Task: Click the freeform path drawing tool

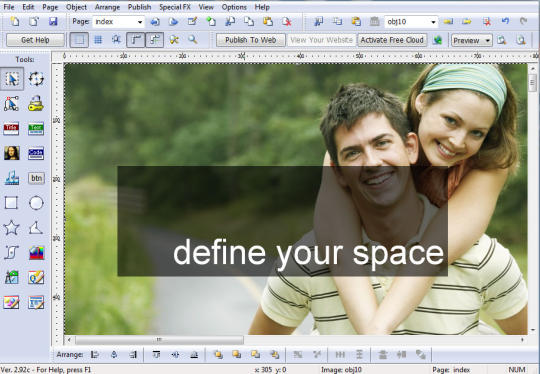Action: click(x=11, y=253)
